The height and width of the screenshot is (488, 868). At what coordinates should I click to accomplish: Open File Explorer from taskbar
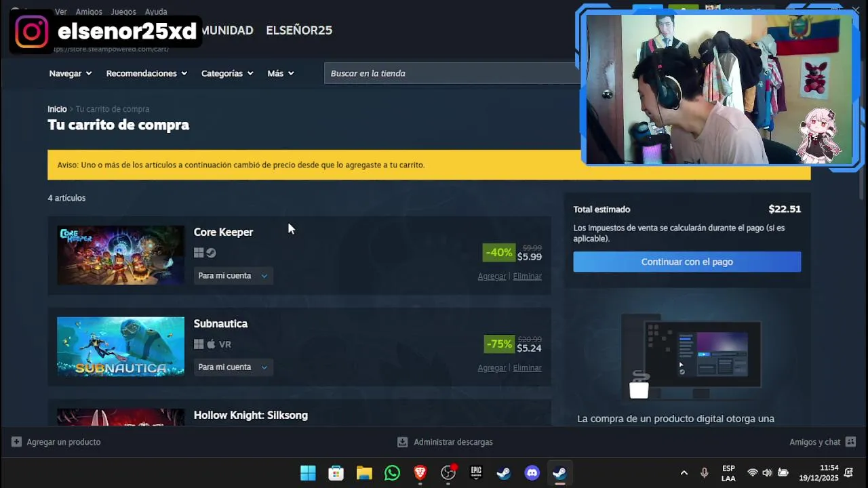pyautogui.click(x=364, y=473)
